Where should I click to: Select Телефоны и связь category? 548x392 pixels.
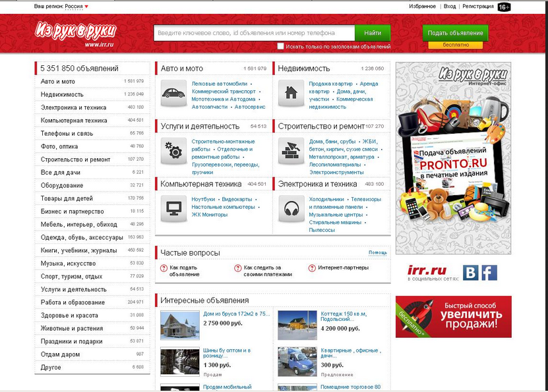tap(92, 133)
